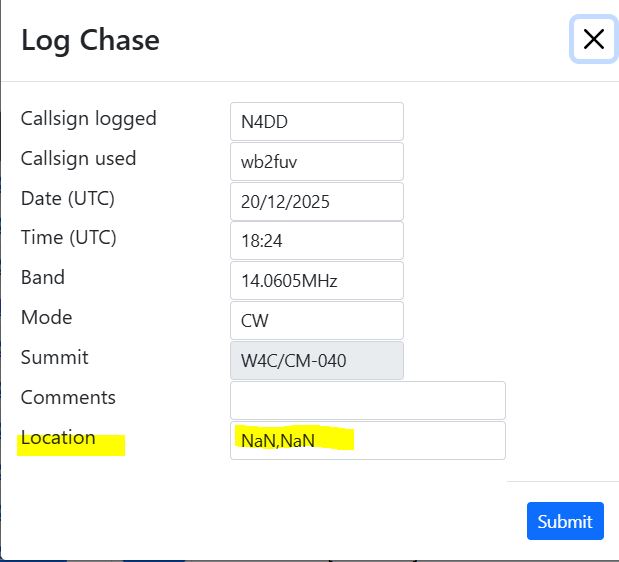Focus the Callsign used field with wb2fuv

click(x=316, y=161)
